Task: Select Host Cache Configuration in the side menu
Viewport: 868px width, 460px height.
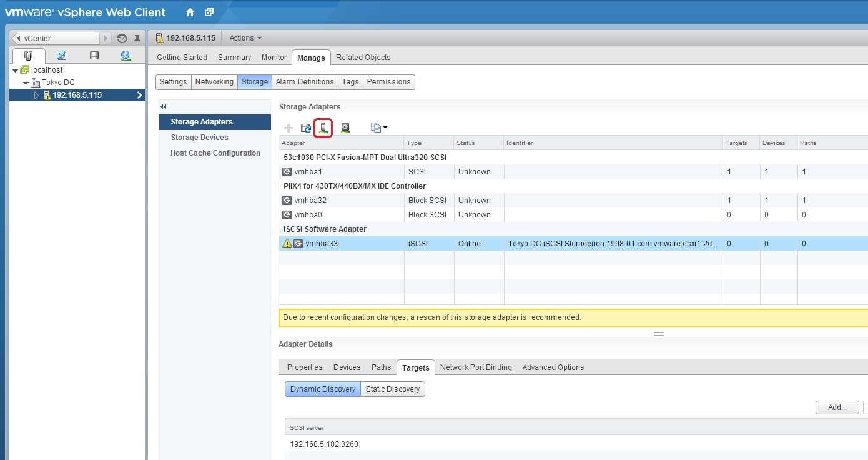Action: coord(215,153)
